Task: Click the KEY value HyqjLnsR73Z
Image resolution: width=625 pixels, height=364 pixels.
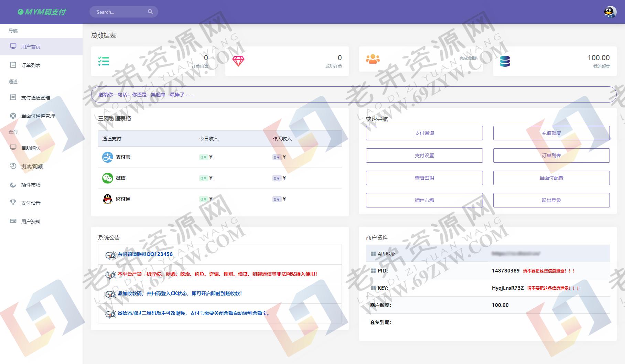Action: click(508, 288)
